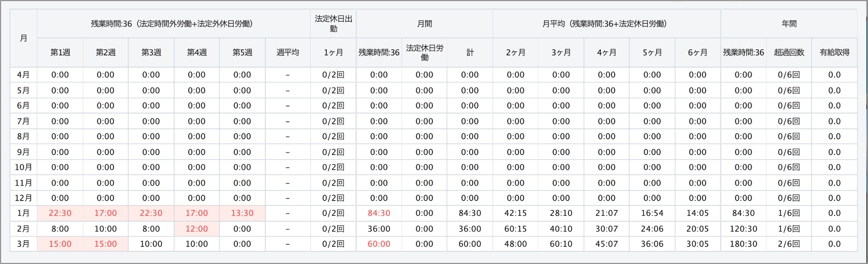The height and width of the screenshot is (264, 868).
Task: Select the 3月 row label
Action: click(x=23, y=244)
